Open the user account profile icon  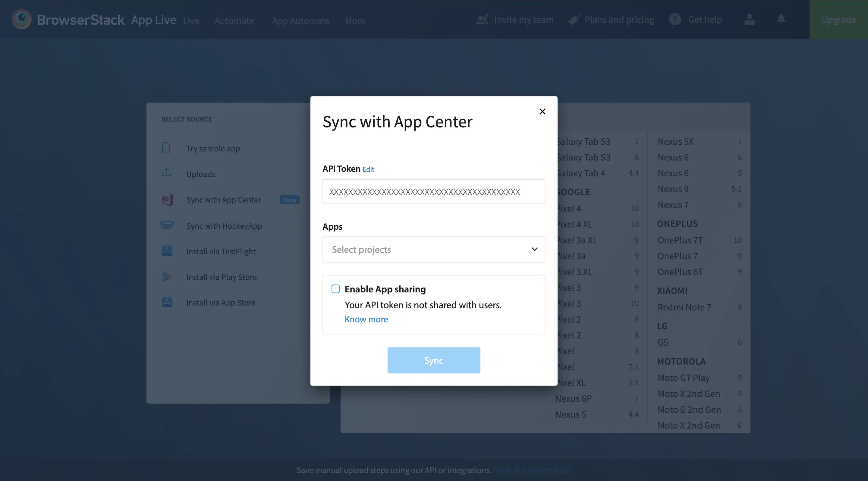tap(749, 19)
